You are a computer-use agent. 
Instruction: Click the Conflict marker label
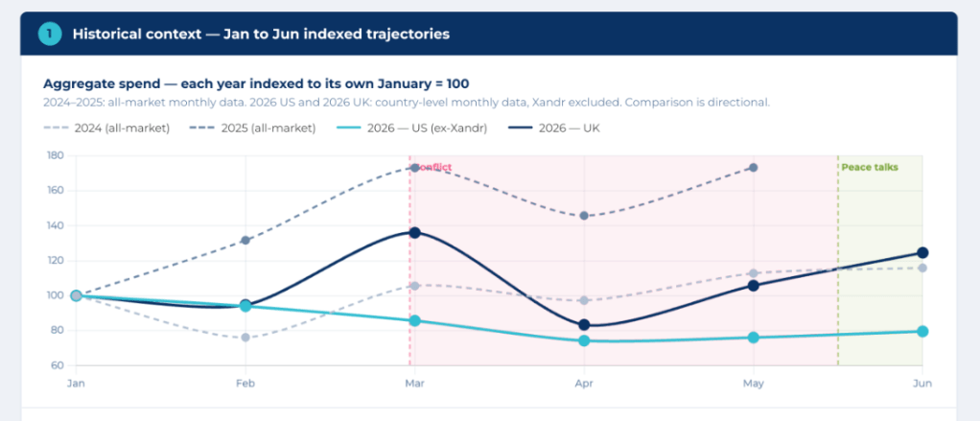pyautogui.click(x=432, y=167)
